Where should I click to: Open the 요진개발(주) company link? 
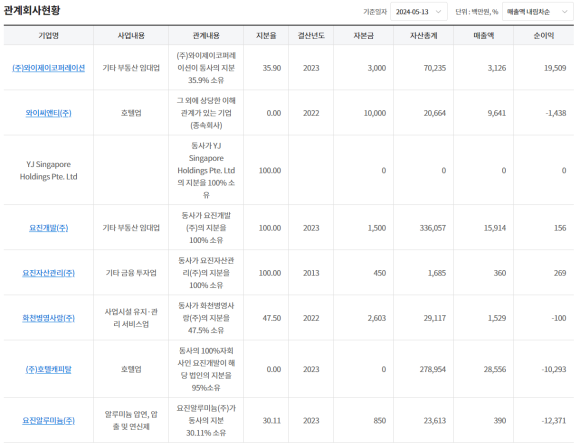pyautogui.click(x=48, y=228)
